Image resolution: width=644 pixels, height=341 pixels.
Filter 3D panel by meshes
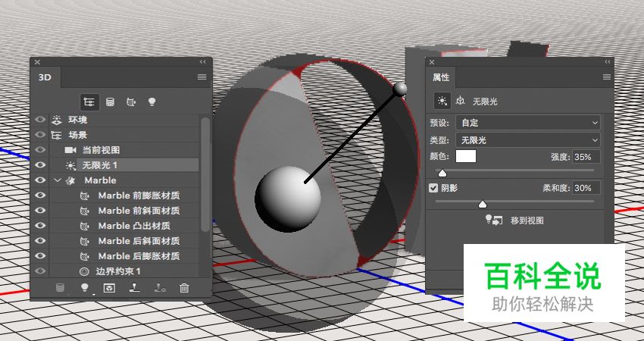coord(111,101)
